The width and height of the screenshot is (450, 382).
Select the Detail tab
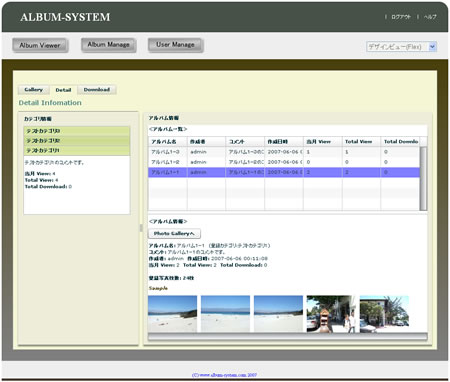point(63,90)
